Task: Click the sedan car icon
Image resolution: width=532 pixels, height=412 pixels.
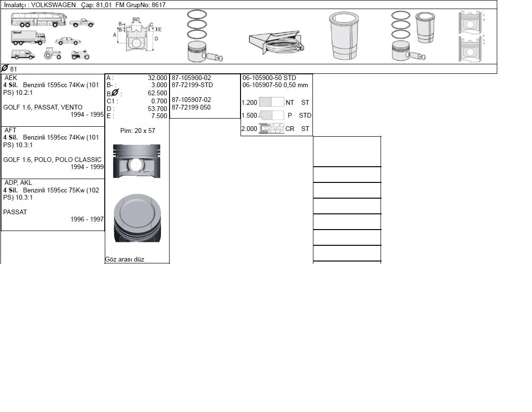Action: pyautogui.click(x=68, y=41)
